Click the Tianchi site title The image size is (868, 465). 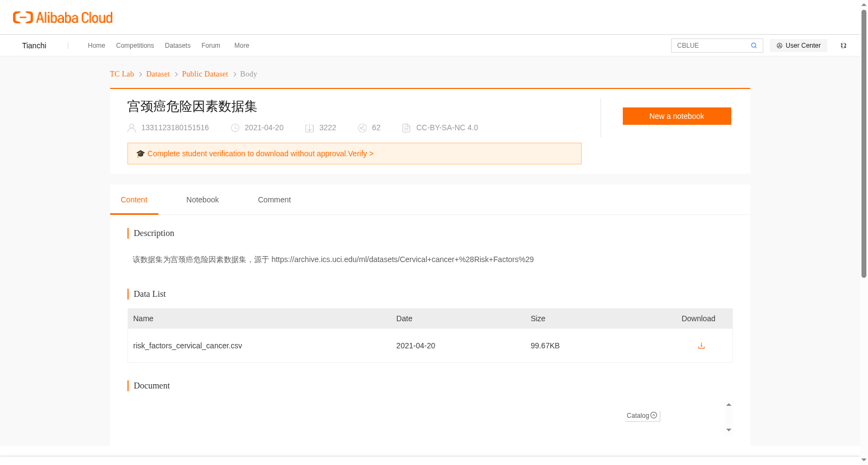(34, 46)
